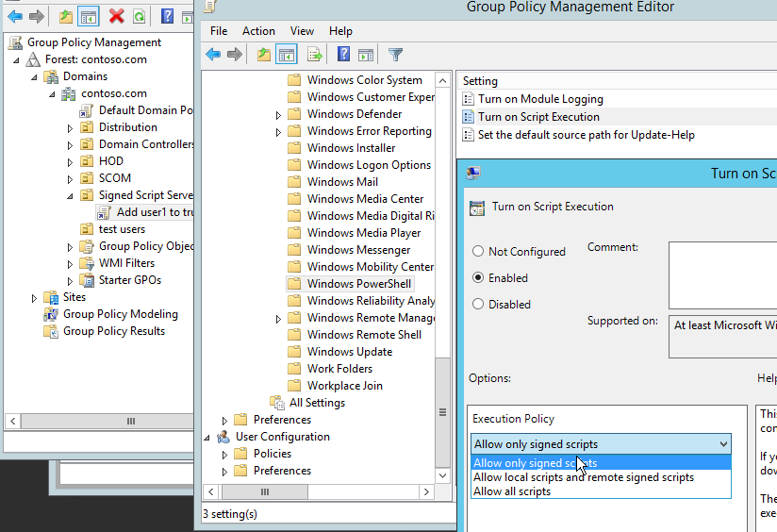Choose Allow all scripts option
The width and height of the screenshot is (777, 532).
(601, 491)
